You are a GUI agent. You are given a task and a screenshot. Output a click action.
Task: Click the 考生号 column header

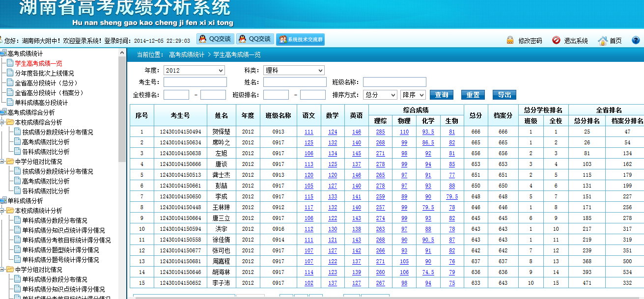click(x=180, y=115)
